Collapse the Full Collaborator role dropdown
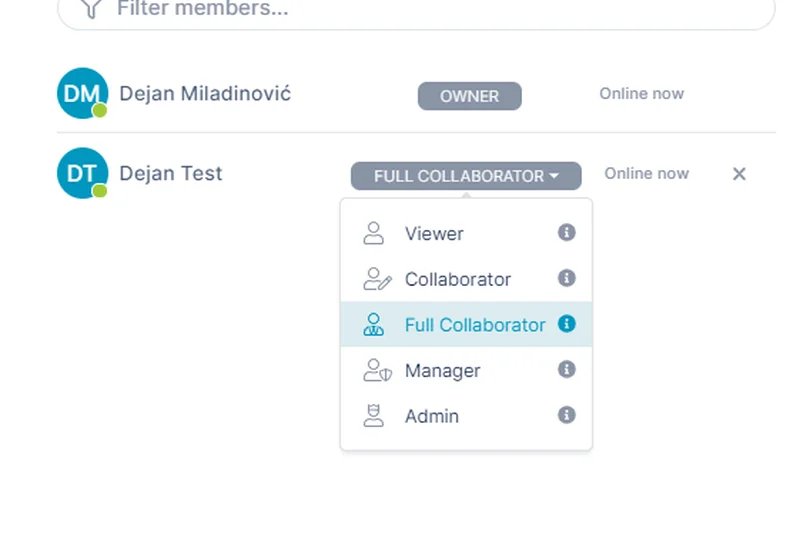 click(x=466, y=176)
